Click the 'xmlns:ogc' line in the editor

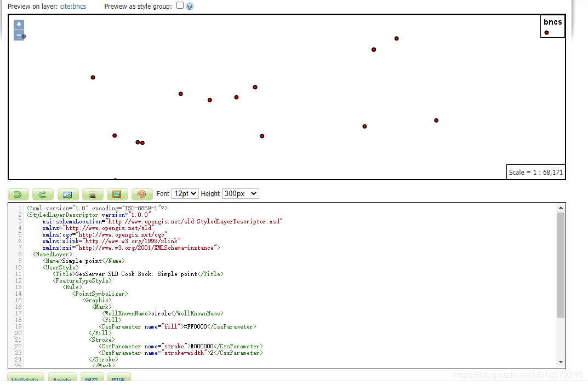coord(105,235)
